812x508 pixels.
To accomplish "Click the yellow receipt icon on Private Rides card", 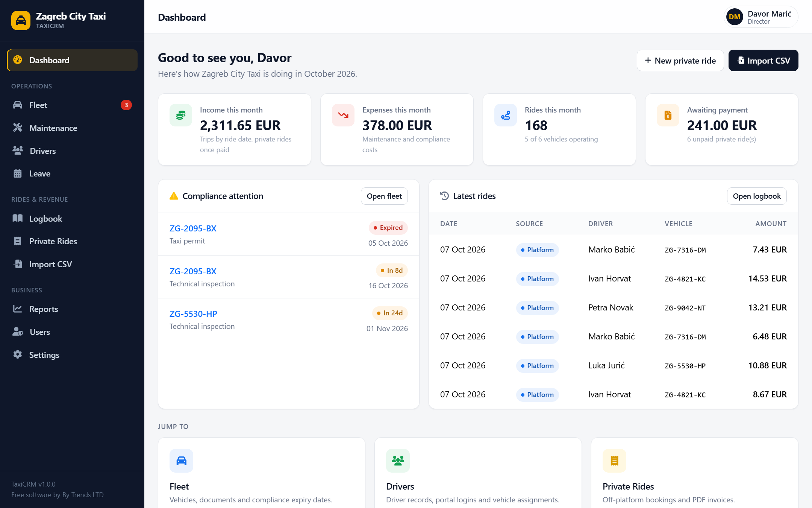I will click(x=614, y=461).
